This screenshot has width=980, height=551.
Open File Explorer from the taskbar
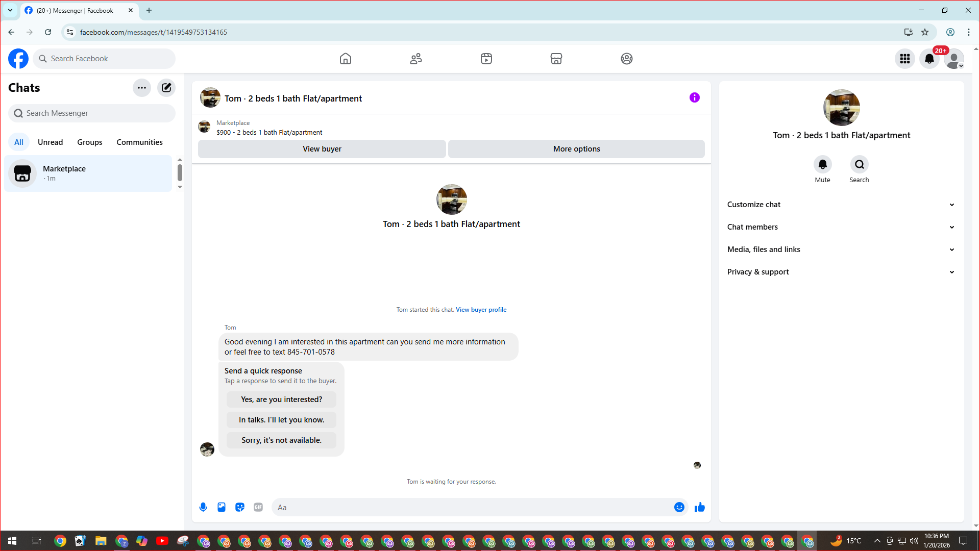[101, 541]
